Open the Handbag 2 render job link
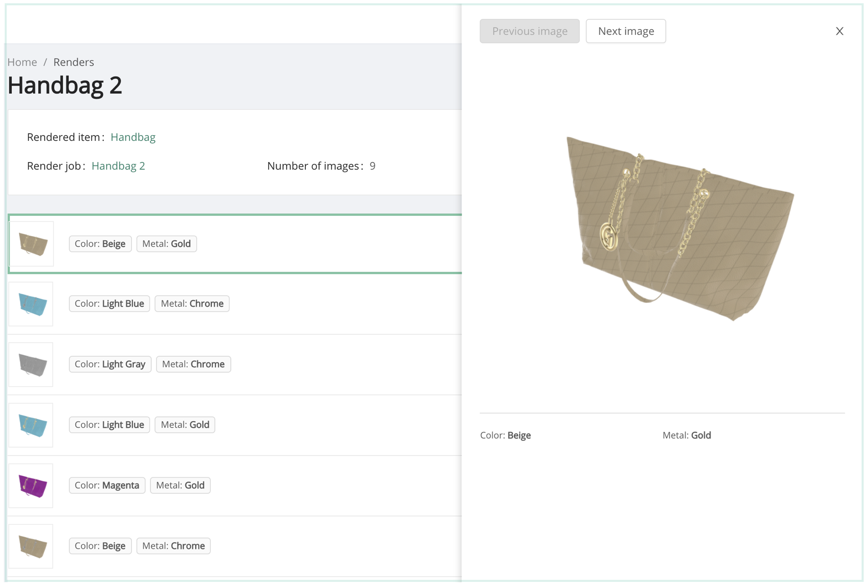This screenshot has height=588, width=868. 118,166
